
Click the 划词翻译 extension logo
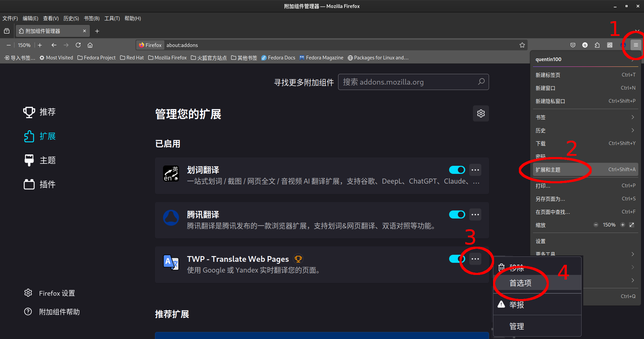(171, 174)
